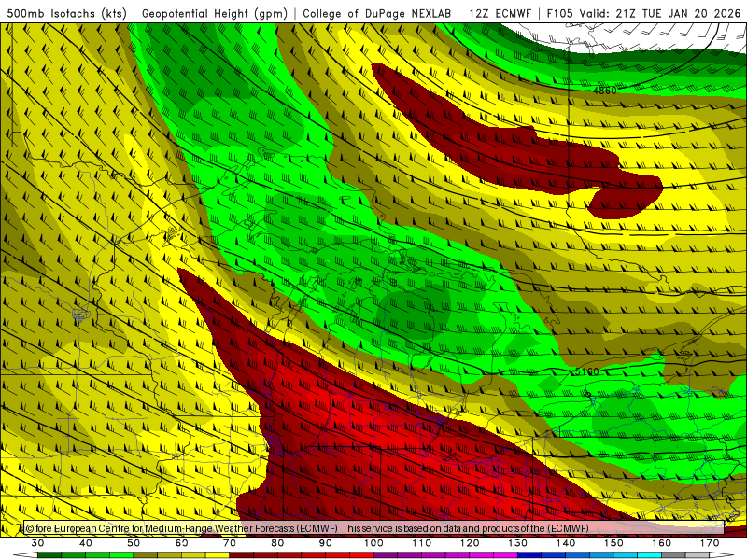Click the 80 knot legend label
Screen dimensions: 747x560
(277, 543)
